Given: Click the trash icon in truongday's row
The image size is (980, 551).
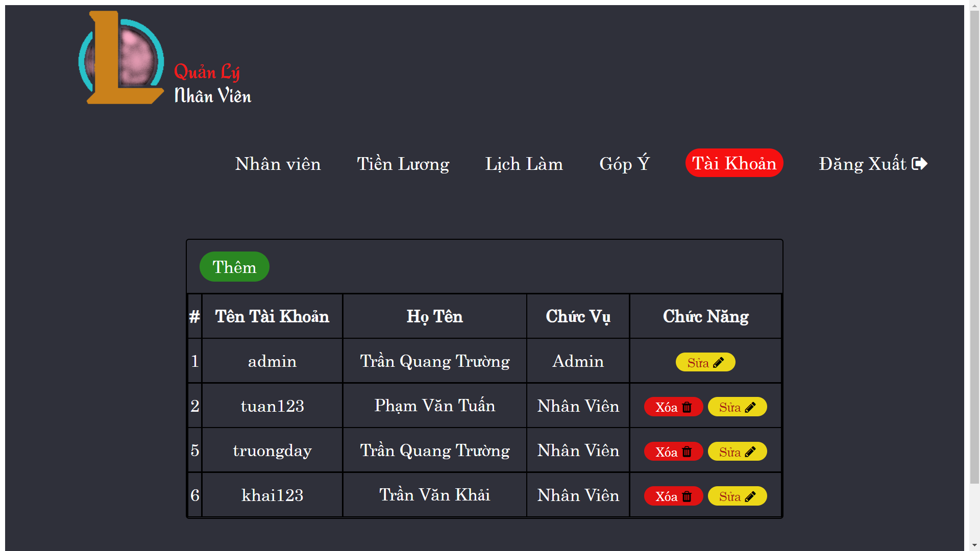Looking at the screenshot, I should click(x=687, y=451).
